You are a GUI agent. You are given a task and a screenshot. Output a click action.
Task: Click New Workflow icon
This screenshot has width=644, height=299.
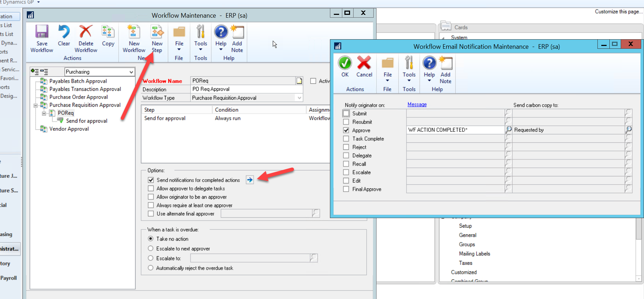pos(134,32)
